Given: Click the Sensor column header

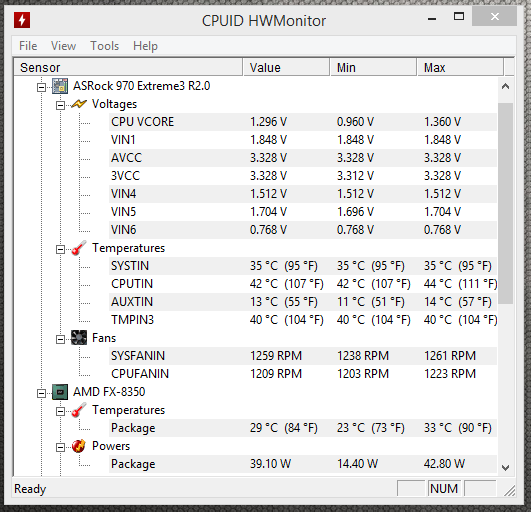Looking at the screenshot, I should pyautogui.click(x=128, y=67).
